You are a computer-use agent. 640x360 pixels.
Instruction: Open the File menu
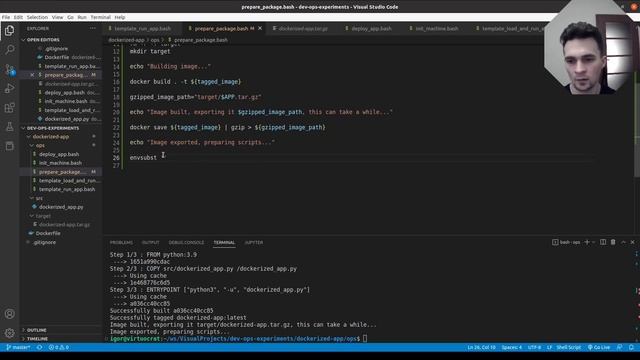pos(6,17)
